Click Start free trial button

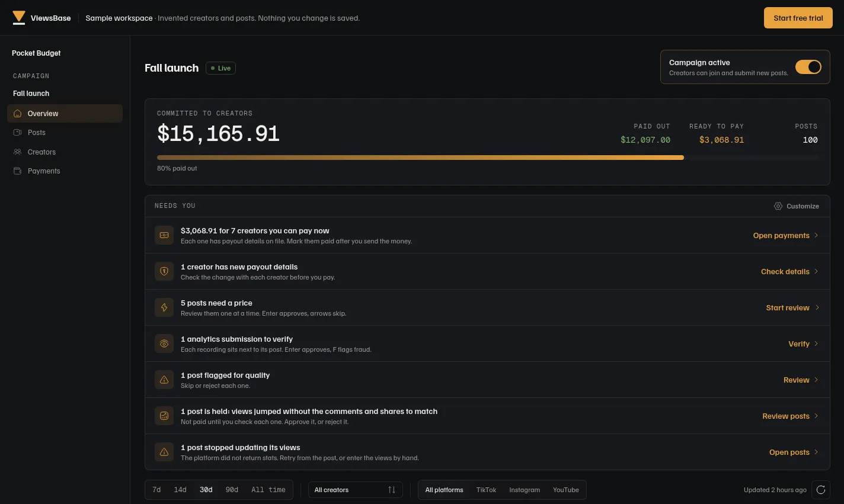[x=798, y=18]
